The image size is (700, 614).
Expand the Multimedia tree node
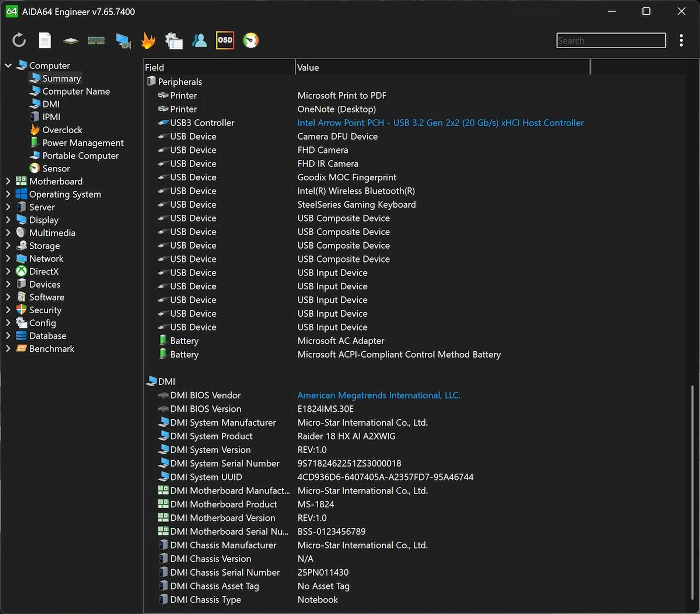tap(8, 232)
